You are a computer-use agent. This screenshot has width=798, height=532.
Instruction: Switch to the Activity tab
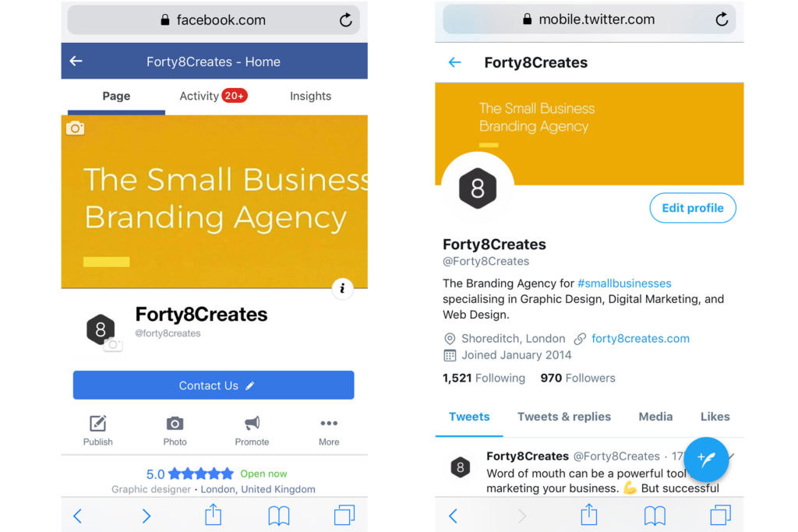(214, 96)
